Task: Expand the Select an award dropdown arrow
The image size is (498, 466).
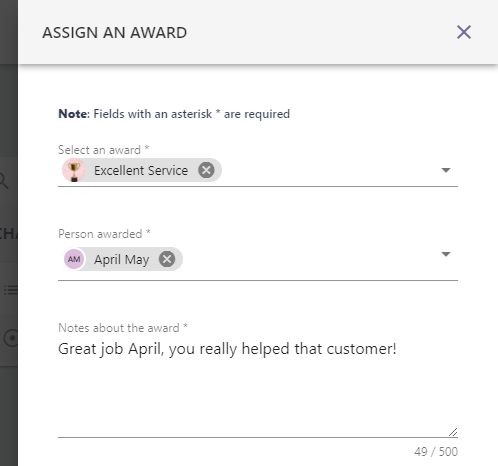Action: pos(446,170)
